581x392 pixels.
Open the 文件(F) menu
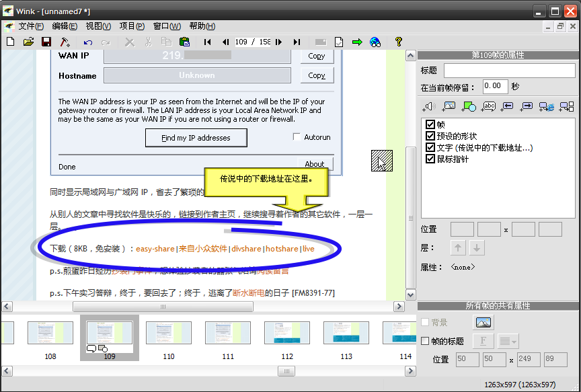coord(31,26)
